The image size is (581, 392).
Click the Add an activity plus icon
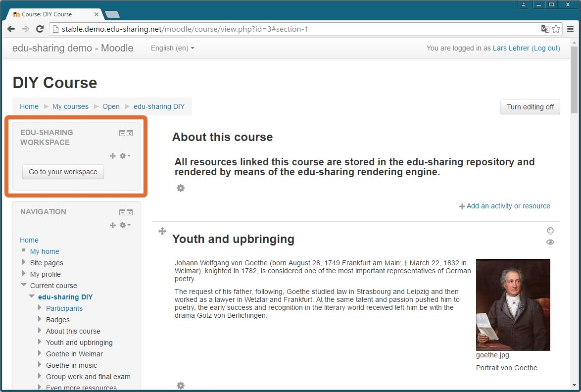pyautogui.click(x=462, y=206)
